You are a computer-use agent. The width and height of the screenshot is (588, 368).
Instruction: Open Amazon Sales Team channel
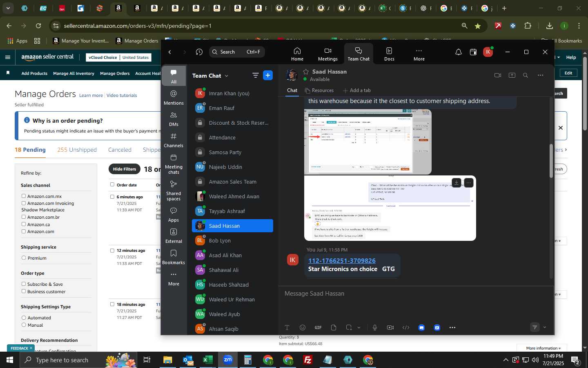(x=232, y=182)
